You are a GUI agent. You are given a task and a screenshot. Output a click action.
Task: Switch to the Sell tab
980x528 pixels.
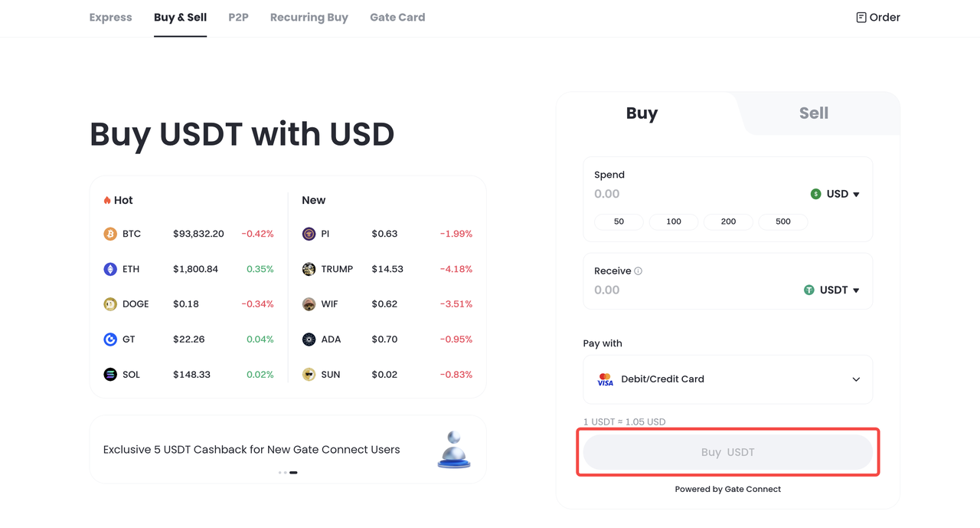(813, 113)
